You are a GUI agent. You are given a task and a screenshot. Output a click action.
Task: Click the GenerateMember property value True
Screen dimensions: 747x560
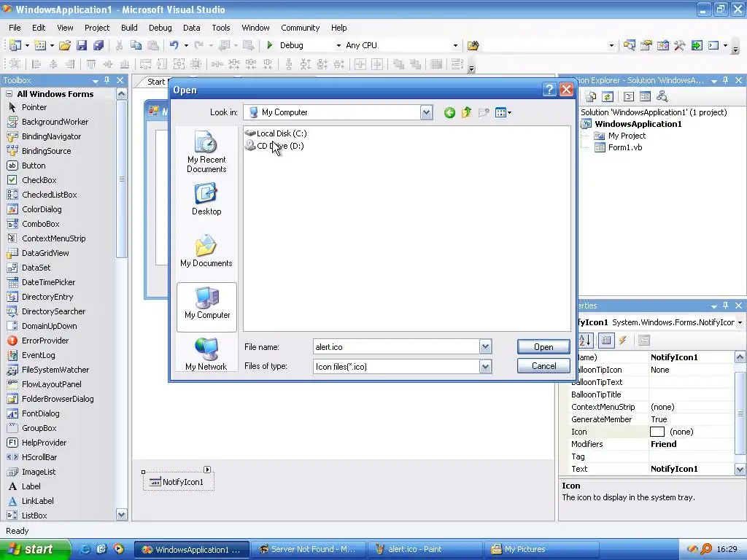point(692,419)
